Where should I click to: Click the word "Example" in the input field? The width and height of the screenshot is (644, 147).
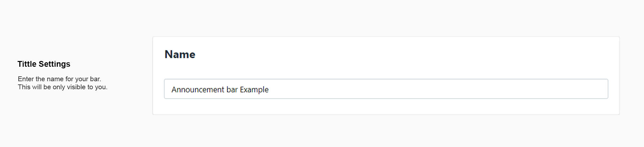tap(254, 90)
